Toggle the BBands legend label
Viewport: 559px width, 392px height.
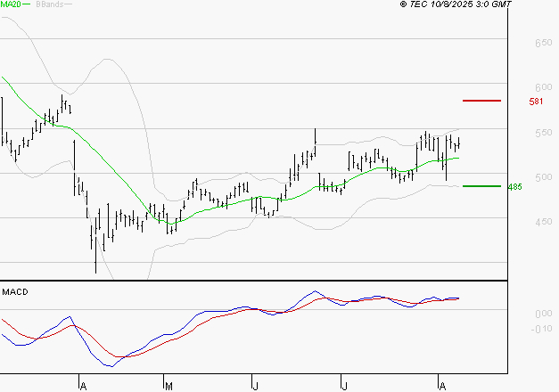[x=48, y=5]
